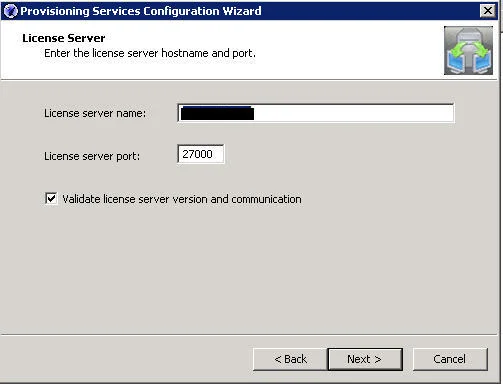
Task: Click the 'Provisioning Services Configuration Wizard' title text
Action: click(141, 11)
